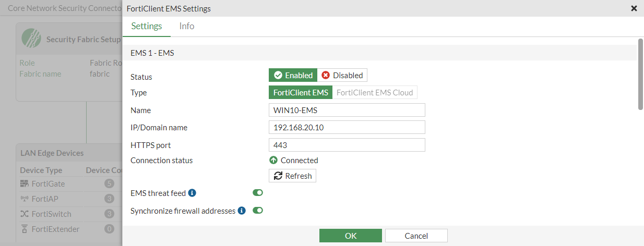
Task: Select FortiClient EMS Cloud type
Action: coord(375,93)
